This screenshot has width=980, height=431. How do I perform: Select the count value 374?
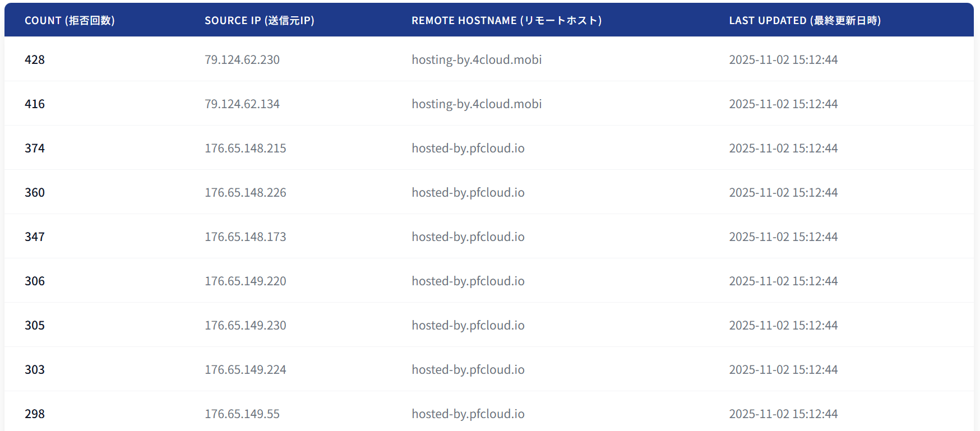(35, 149)
